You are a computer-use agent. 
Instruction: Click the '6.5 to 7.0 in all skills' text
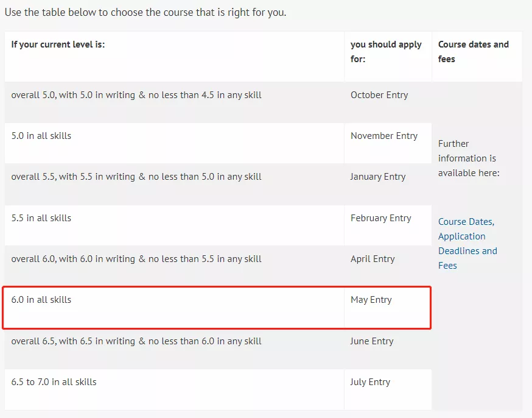coord(54,382)
